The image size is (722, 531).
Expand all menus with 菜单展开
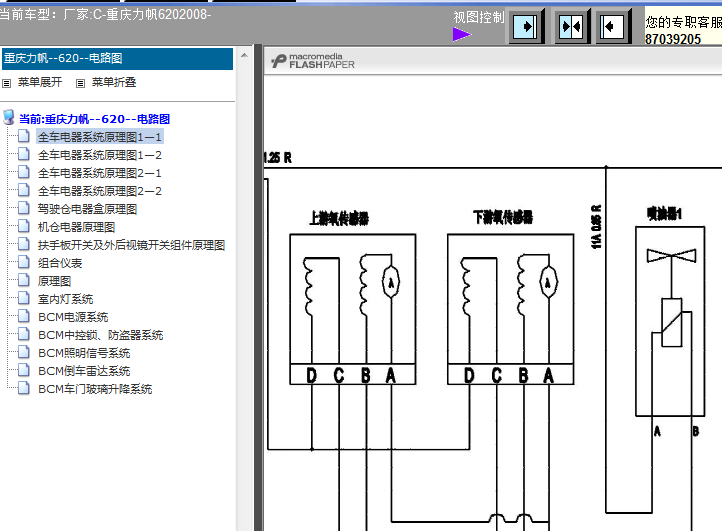[x=40, y=82]
